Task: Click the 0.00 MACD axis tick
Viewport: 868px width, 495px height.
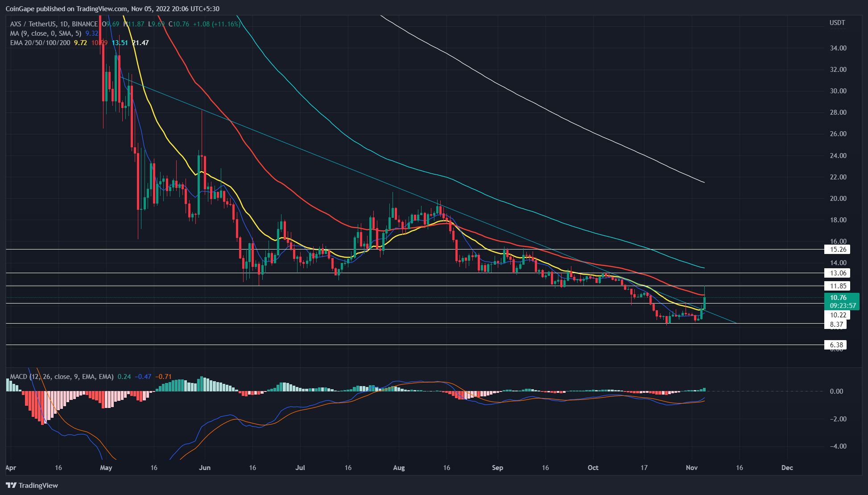Action: (x=836, y=391)
